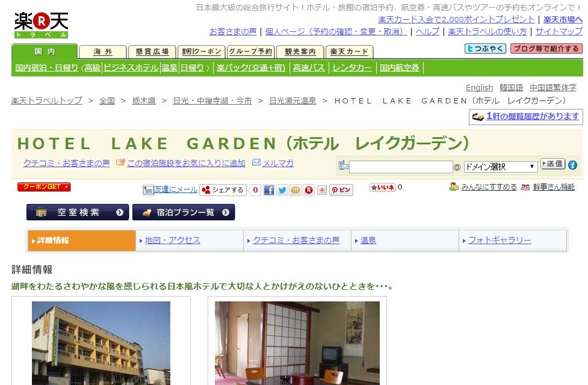Switch language to 中国語繁体字

[x=553, y=88]
